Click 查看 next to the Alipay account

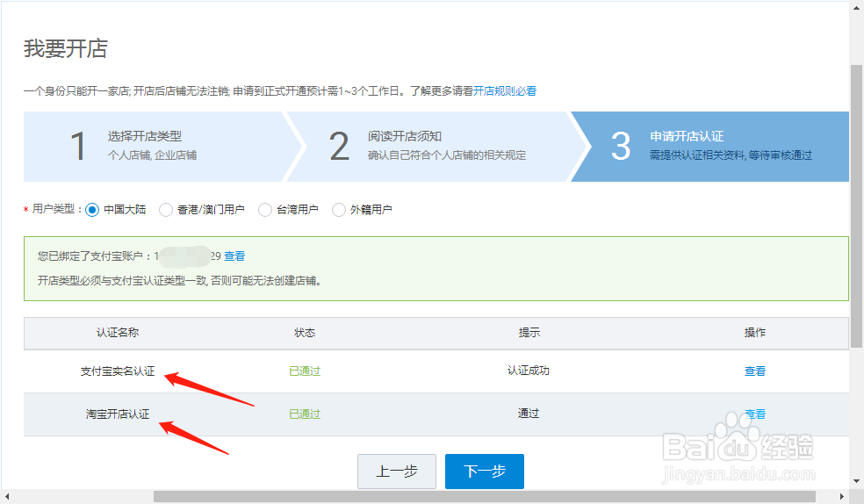[x=234, y=256]
